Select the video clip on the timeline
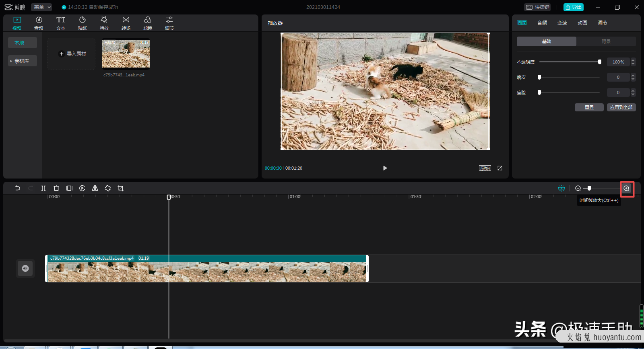The image size is (644, 349). 207,269
